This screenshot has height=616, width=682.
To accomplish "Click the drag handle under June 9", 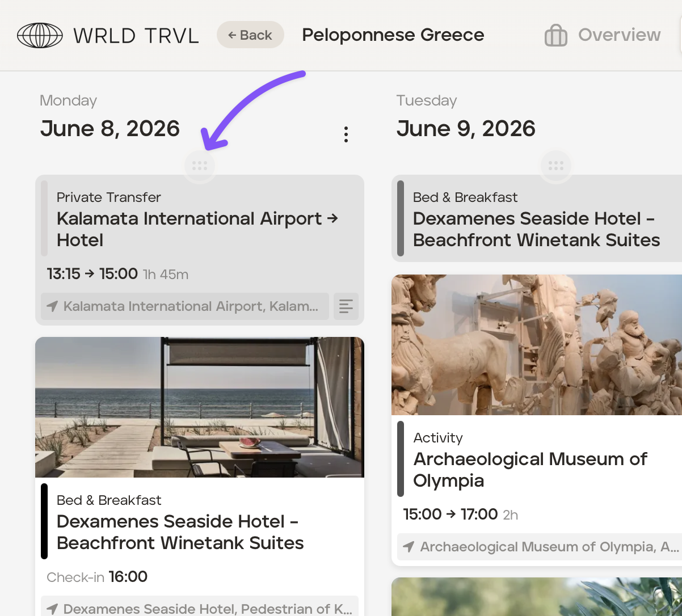I will click(555, 166).
